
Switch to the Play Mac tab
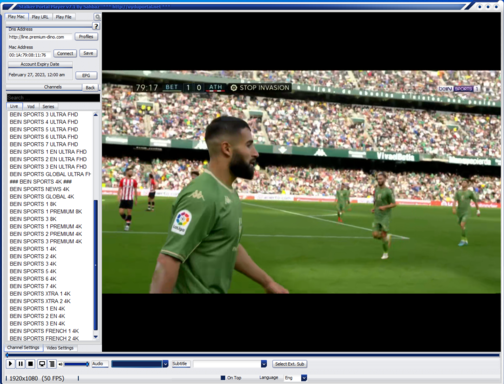click(16, 17)
